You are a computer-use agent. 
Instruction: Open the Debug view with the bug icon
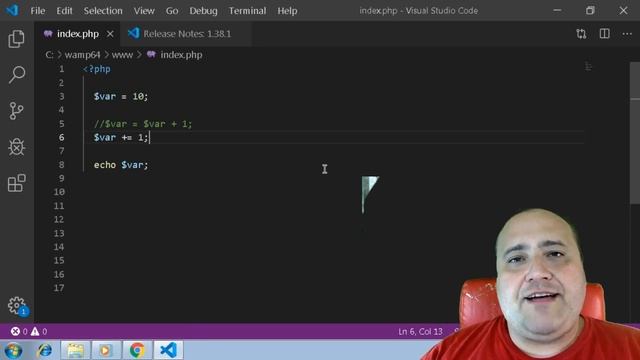pyautogui.click(x=16, y=147)
